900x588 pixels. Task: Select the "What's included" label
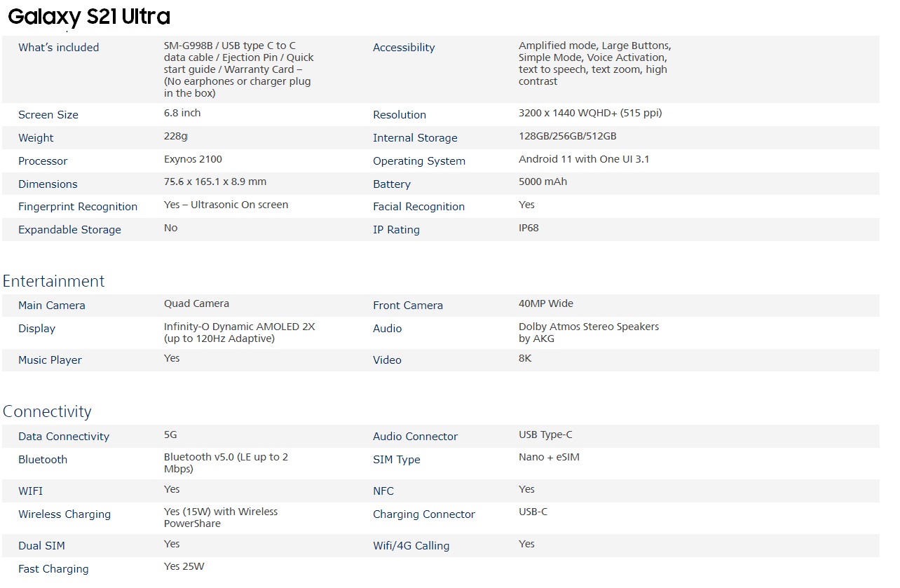click(59, 48)
